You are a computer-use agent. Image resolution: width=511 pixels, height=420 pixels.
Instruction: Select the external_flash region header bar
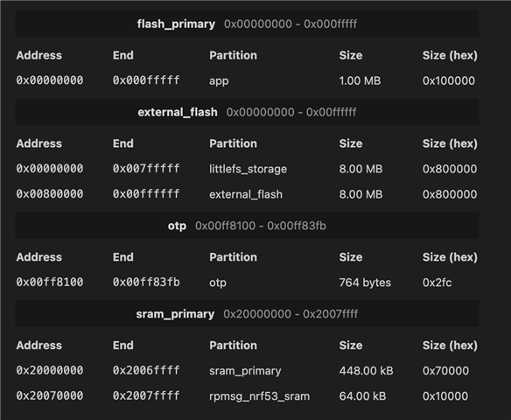(x=247, y=112)
